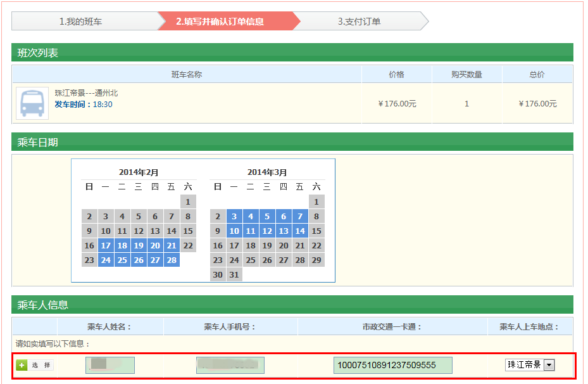Toggle March 3 in the calendar
This screenshot has height=384, width=588.
pos(234,216)
